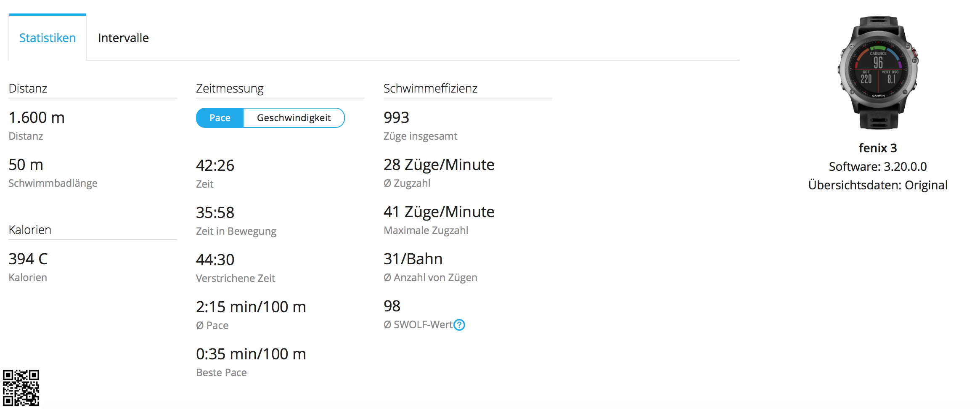The width and height of the screenshot is (980, 409).
Task: Click the 2:15 min/100 m average pace
Action: [251, 307]
